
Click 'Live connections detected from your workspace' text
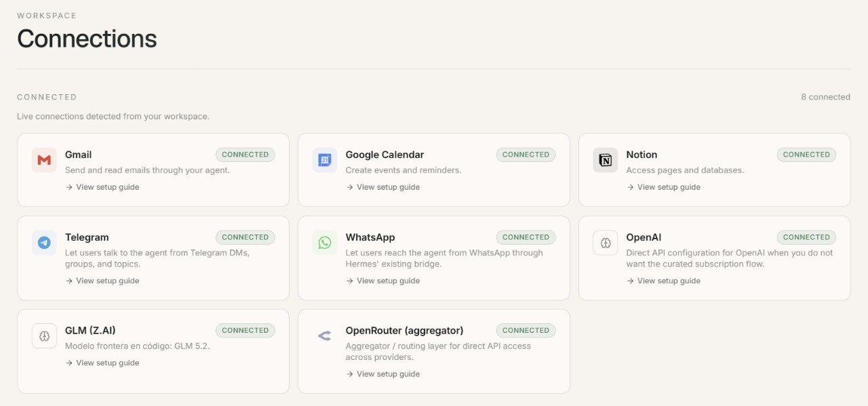pyautogui.click(x=113, y=117)
